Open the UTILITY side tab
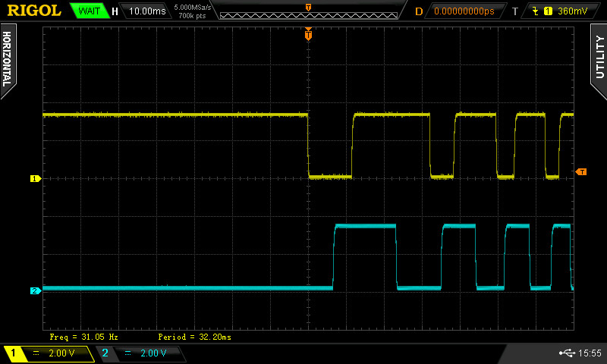 (599, 55)
